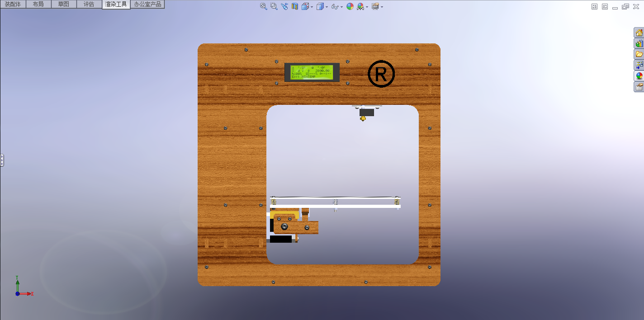Open the Design Library books tab
644x320 pixels.
[639, 43]
